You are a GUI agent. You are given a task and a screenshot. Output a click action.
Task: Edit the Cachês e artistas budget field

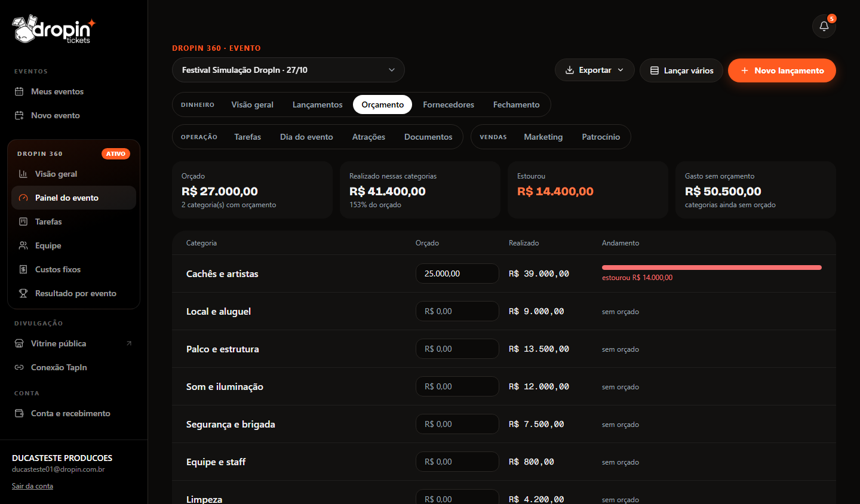[x=457, y=273]
